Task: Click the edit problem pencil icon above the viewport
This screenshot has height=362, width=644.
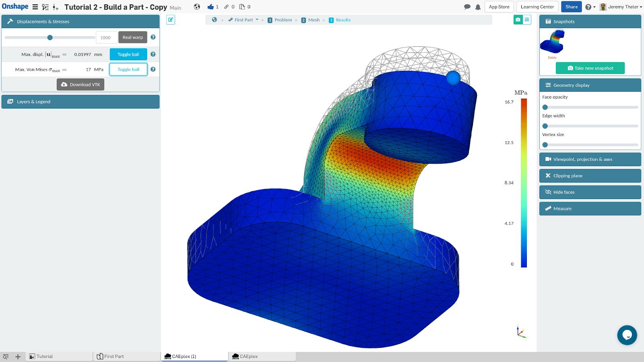Action: tap(171, 20)
